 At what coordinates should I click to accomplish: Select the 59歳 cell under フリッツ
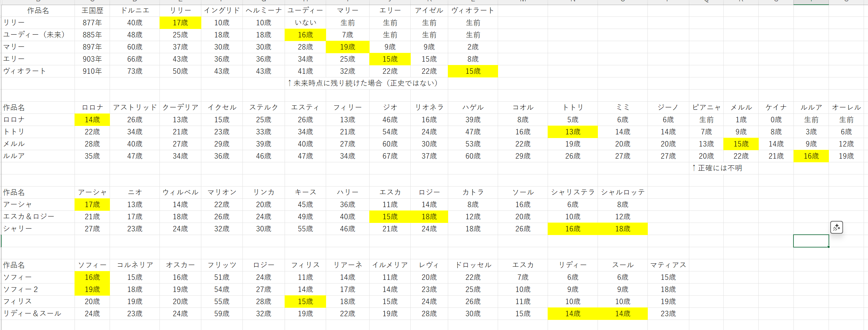pos(222,313)
